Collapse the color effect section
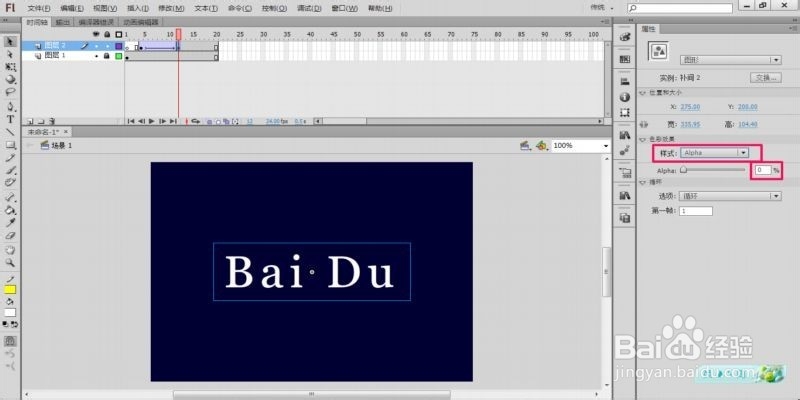Viewport: 800px width, 400px height. (x=642, y=139)
